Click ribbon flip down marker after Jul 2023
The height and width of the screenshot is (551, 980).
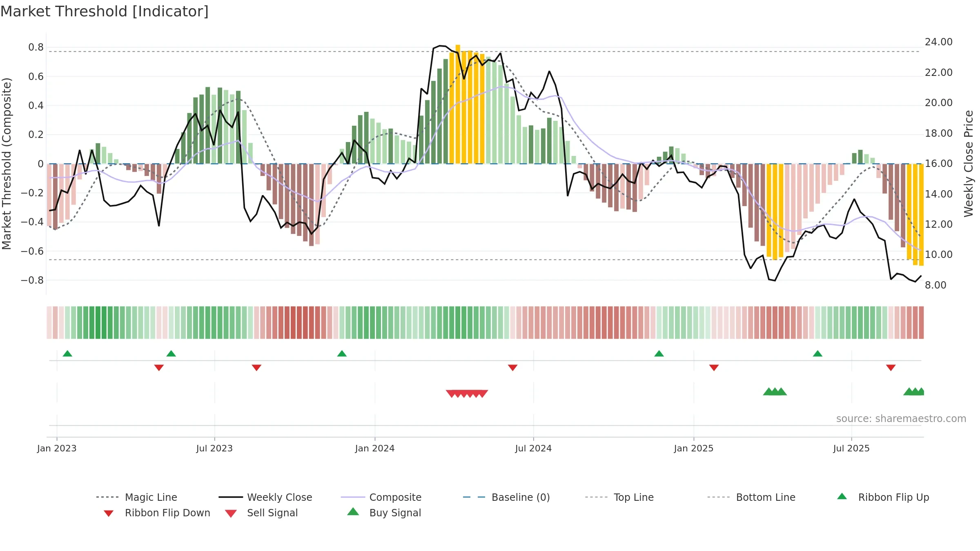click(256, 368)
